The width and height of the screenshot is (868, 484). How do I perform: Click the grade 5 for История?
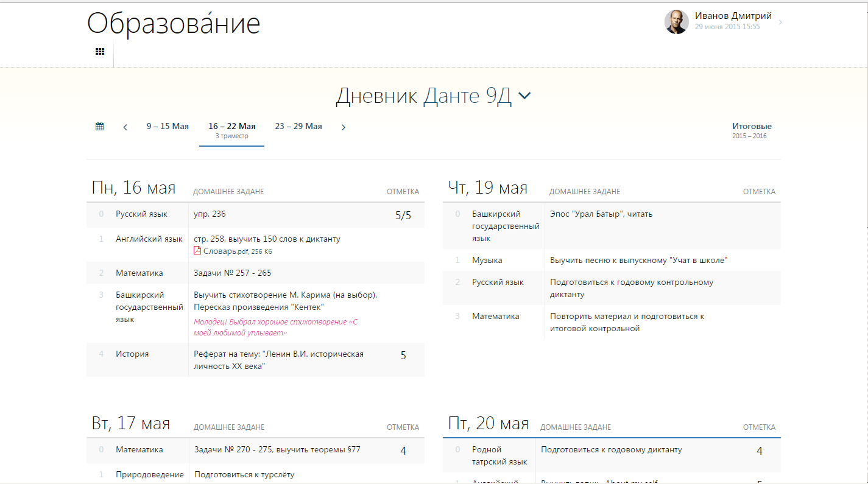[x=403, y=356]
